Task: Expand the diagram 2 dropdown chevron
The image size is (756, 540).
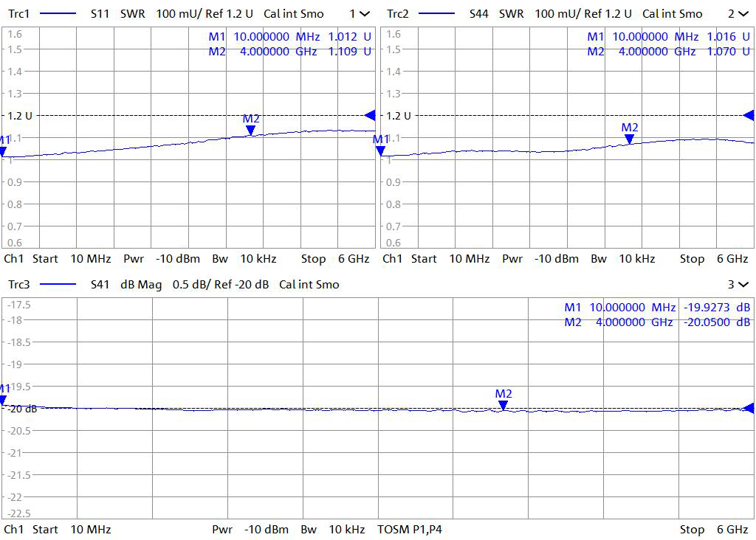Action: (743, 14)
